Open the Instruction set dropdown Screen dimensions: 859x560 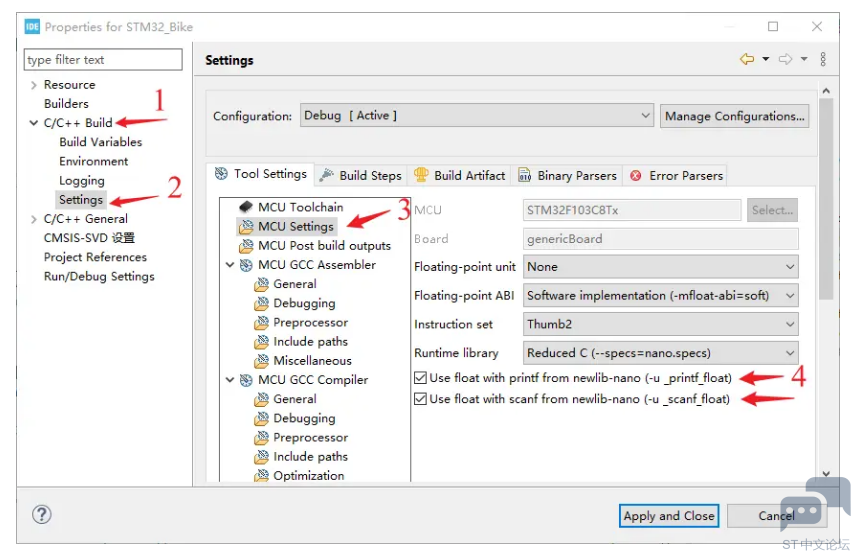[x=660, y=324]
